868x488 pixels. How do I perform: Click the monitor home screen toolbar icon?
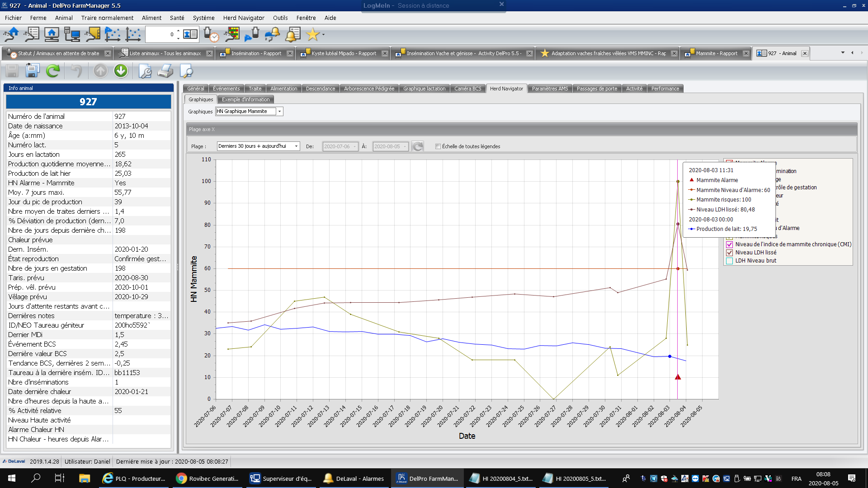pos(52,34)
